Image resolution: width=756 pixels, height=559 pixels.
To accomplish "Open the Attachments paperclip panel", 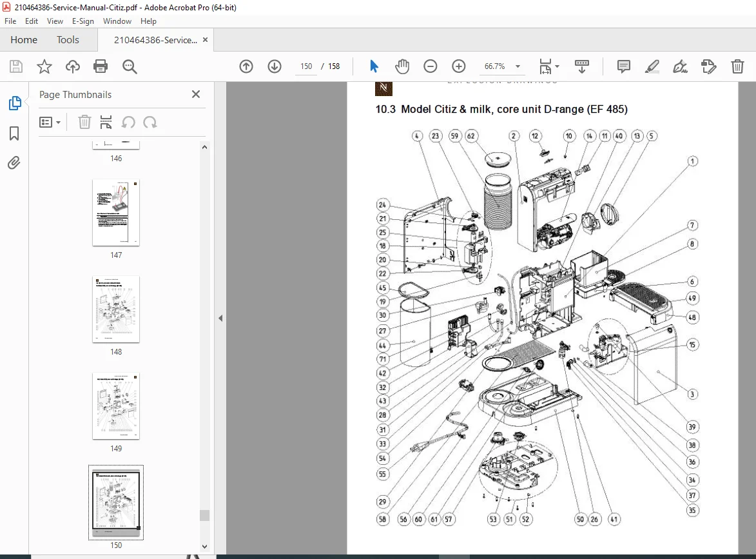I will click(x=14, y=163).
